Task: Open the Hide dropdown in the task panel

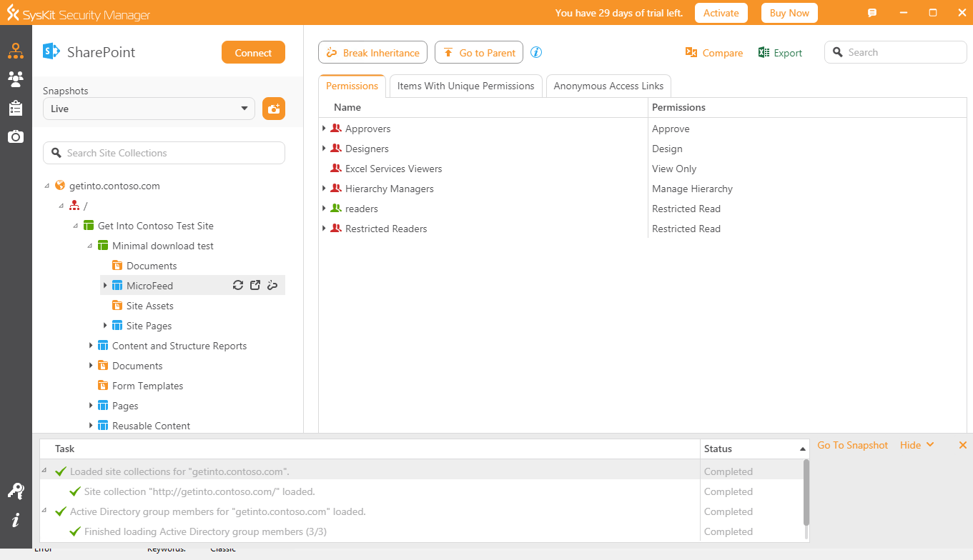Action: click(917, 445)
